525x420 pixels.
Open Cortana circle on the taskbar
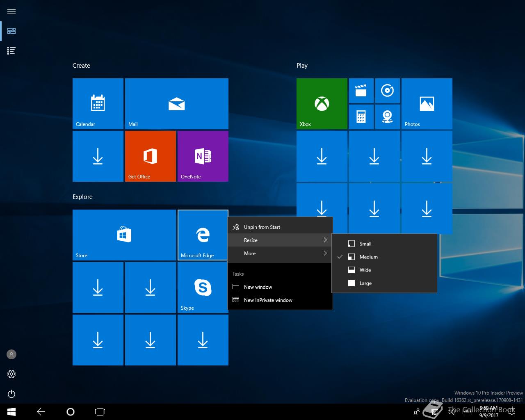point(71,412)
